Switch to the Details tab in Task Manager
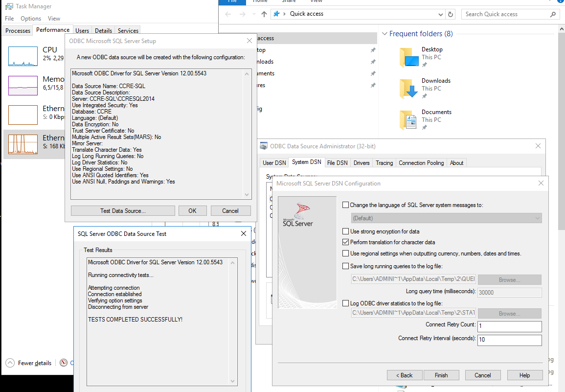 point(103,31)
